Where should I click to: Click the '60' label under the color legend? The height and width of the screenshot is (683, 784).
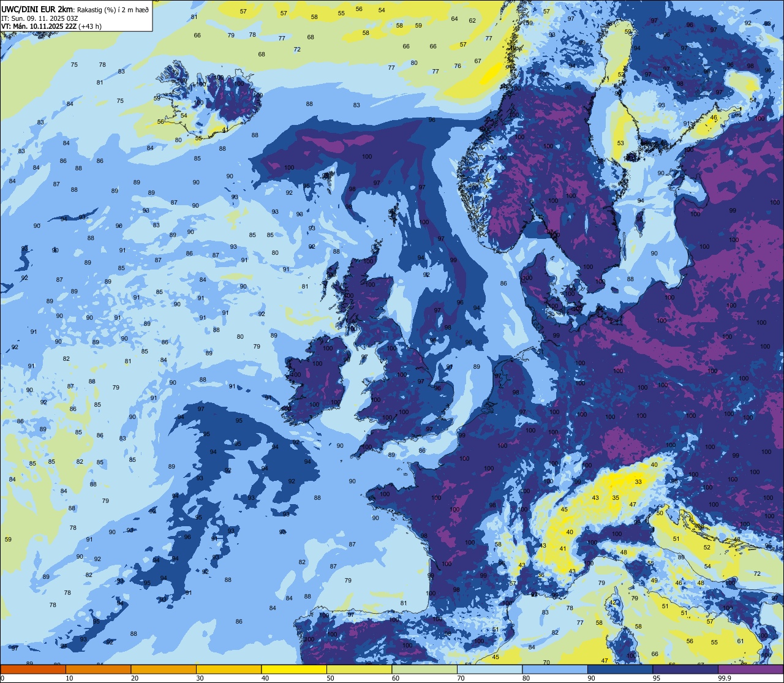396,678
